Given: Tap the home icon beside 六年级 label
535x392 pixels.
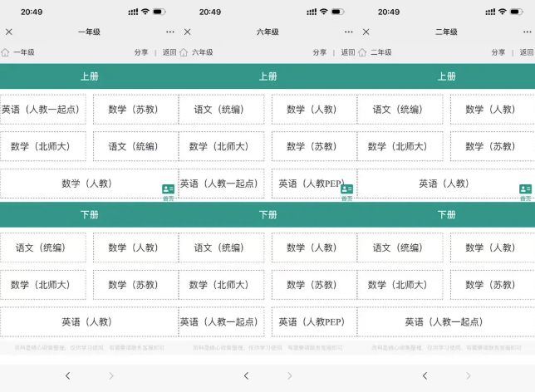Looking at the screenshot, I should click(184, 52).
